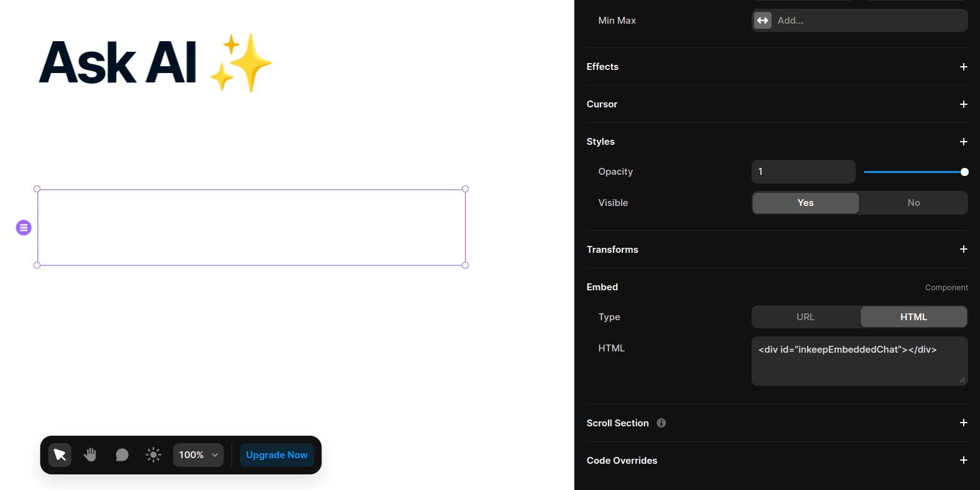
Task: Select HTML embed type tab
Action: (913, 317)
